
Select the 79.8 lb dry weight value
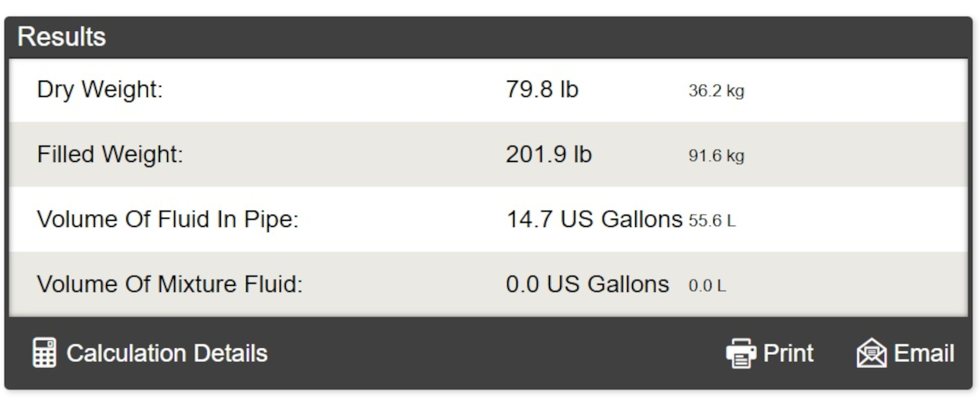point(542,91)
